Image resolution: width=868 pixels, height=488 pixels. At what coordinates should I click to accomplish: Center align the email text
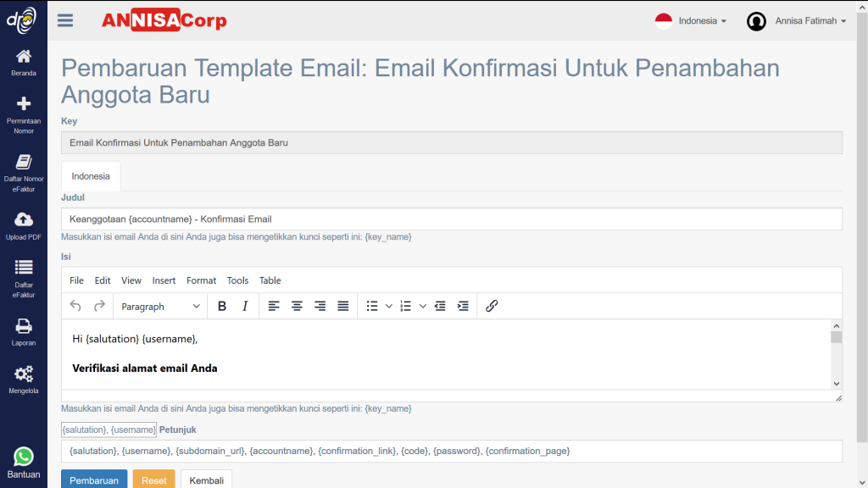tap(297, 306)
